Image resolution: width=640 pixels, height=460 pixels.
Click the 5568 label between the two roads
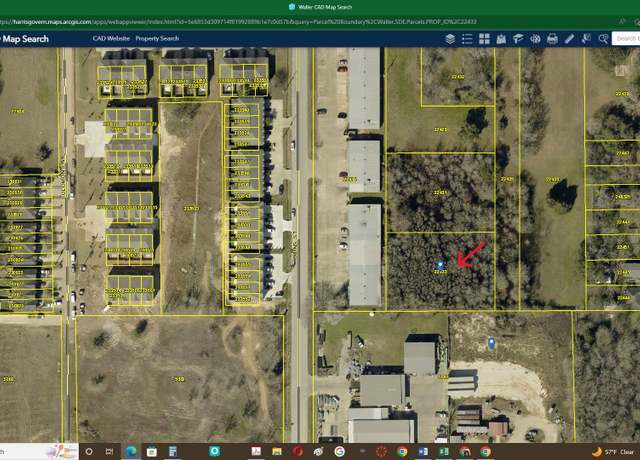pyautogui.click(x=179, y=379)
